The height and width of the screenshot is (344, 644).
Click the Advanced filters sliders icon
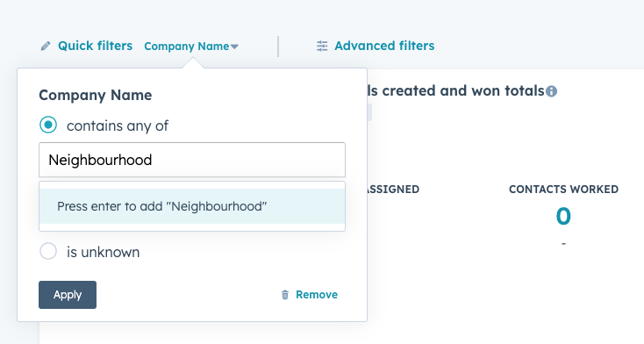322,46
